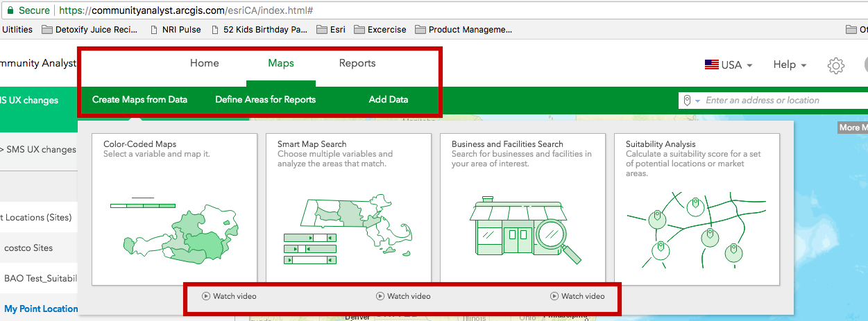The height and width of the screenshot is (321, 868).
Task: Switch to the Home tab
Action: [x=205, y=63]
